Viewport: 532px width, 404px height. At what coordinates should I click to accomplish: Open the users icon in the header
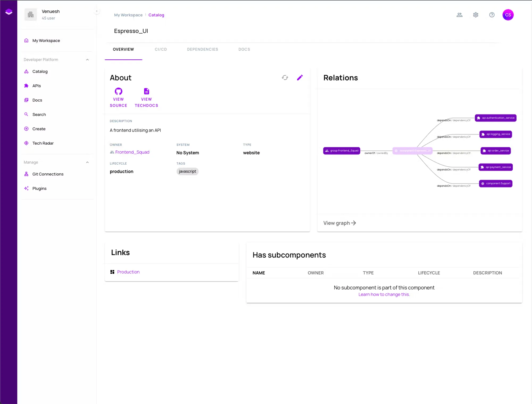click(x=459, y=15)
